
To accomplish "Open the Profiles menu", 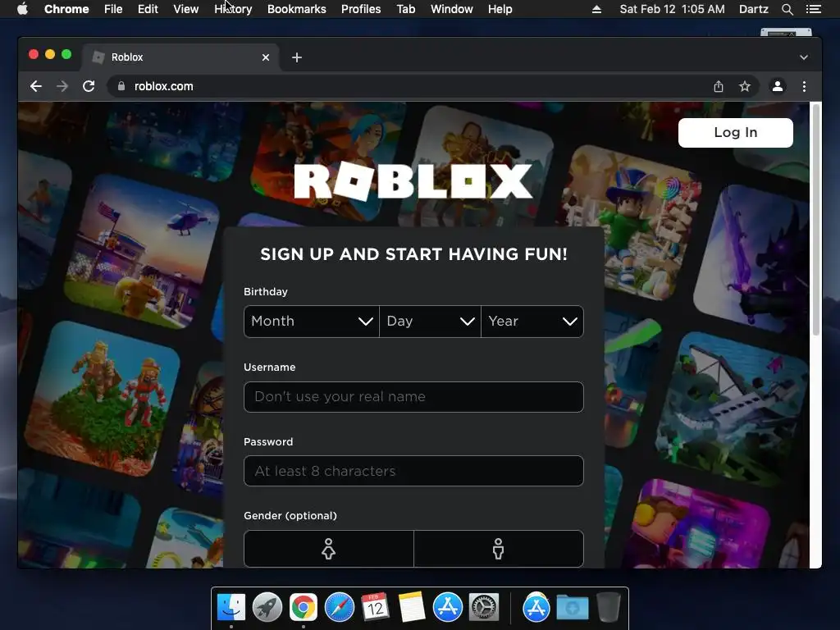I will [361, 9].
